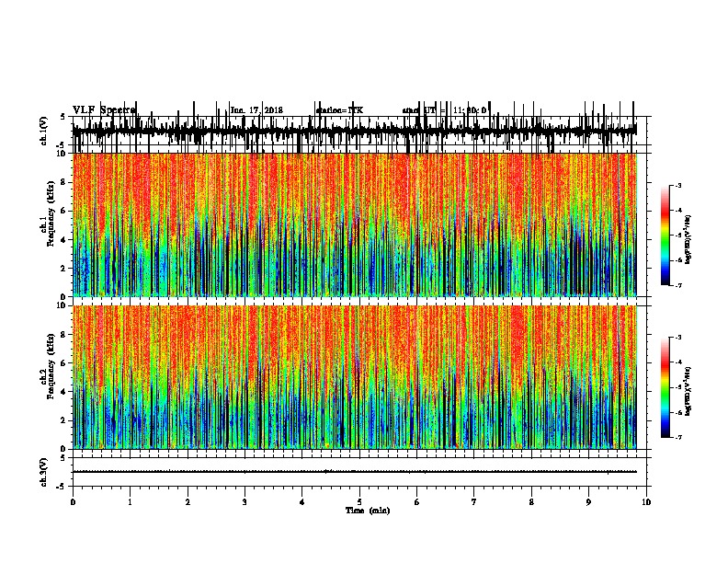Click time axis tick label "4"
Screen dimensions: 728x563
pos(302,502)
